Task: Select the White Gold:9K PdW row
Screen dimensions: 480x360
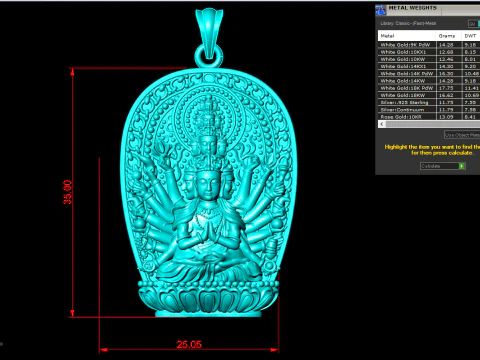Action: coord(429,45)
